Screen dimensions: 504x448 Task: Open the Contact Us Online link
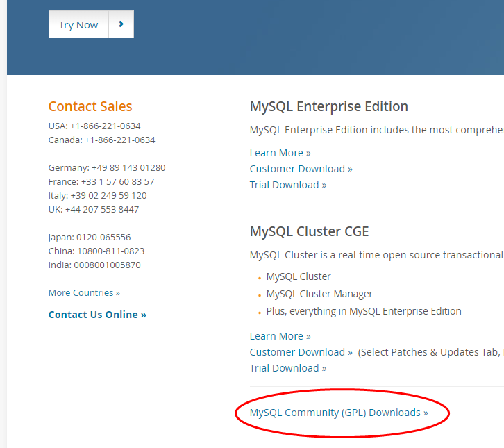pos(97,314)
